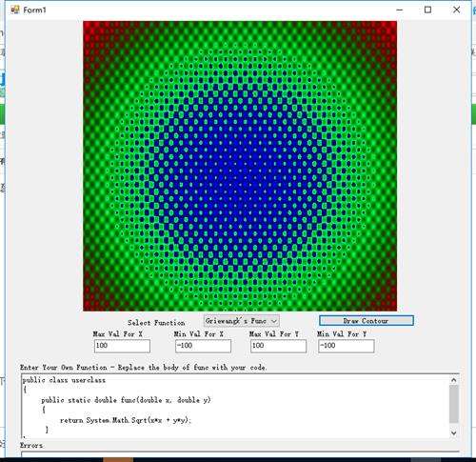The image size is (476, 462).
Task: Click the Draw Contour button
Action: [x=367, y=321]
